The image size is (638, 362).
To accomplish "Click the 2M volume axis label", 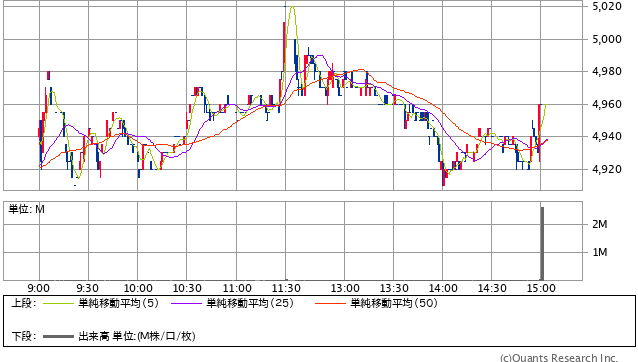I will coord(600,224).
